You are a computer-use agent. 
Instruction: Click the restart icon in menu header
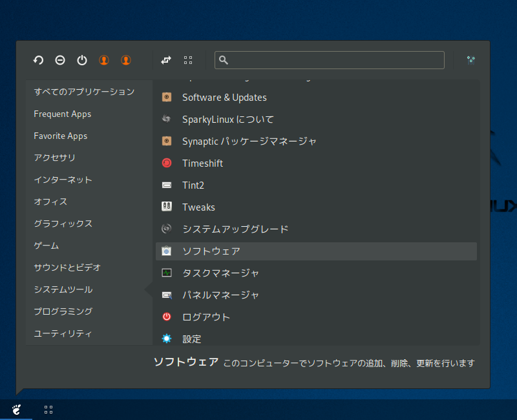(x=38, y=60)
